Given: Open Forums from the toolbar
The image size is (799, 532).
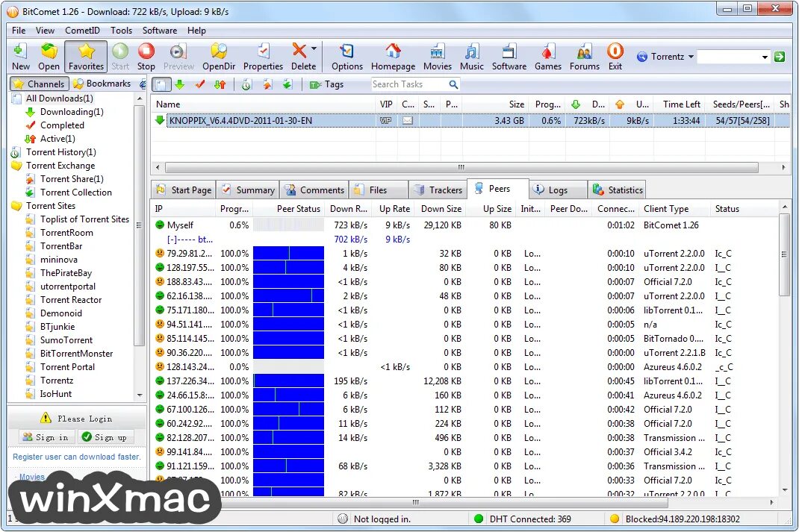Looking at the screenshot, I should [585, 57].
